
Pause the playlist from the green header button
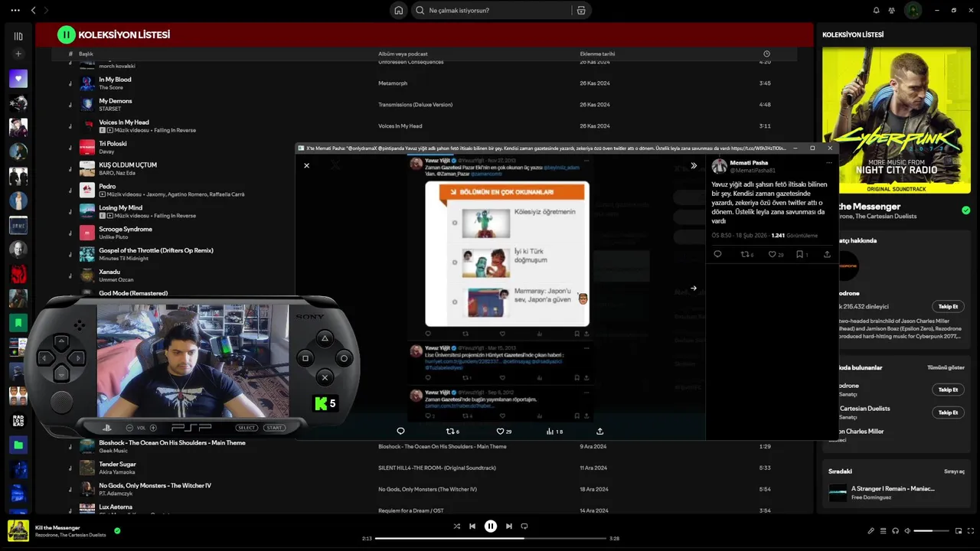[67, 34]
